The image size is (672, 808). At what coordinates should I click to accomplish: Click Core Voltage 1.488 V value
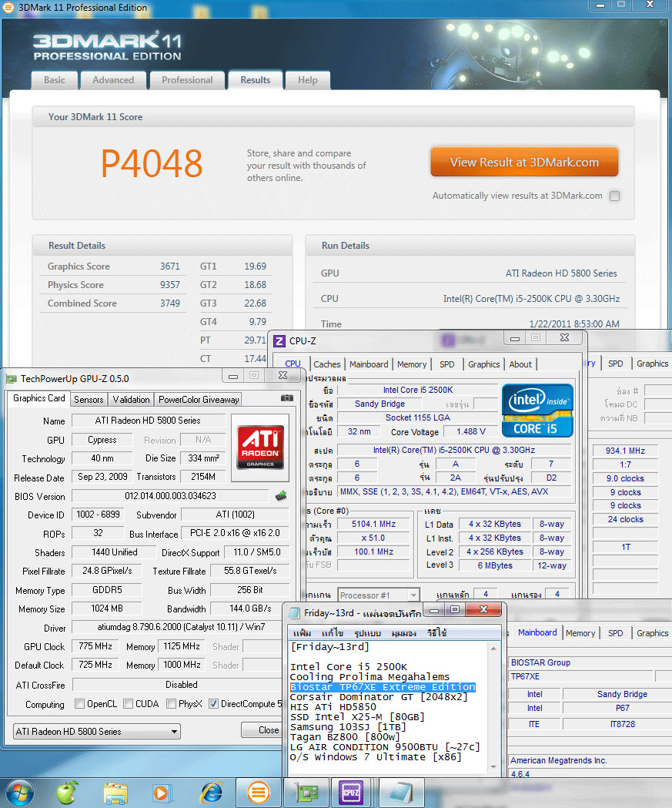471,432
